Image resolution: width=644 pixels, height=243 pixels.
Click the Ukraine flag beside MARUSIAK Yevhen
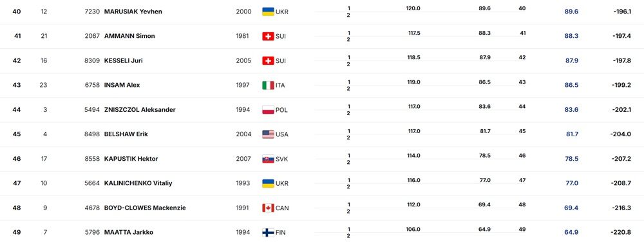coord(268,12)
